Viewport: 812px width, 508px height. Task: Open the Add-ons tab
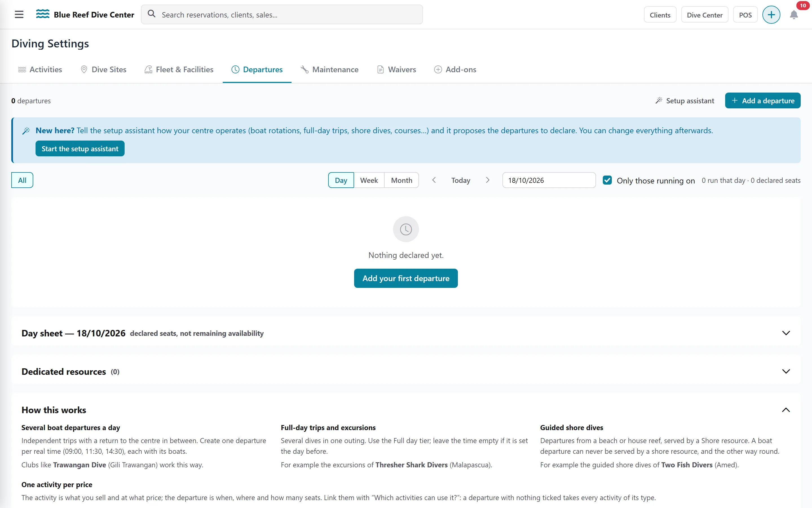click(x=455, y=69)
